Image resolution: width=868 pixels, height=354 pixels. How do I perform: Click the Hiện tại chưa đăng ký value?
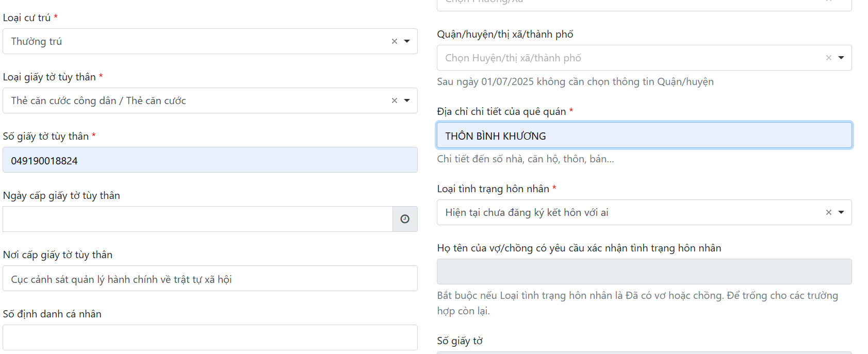pos(527,212)
